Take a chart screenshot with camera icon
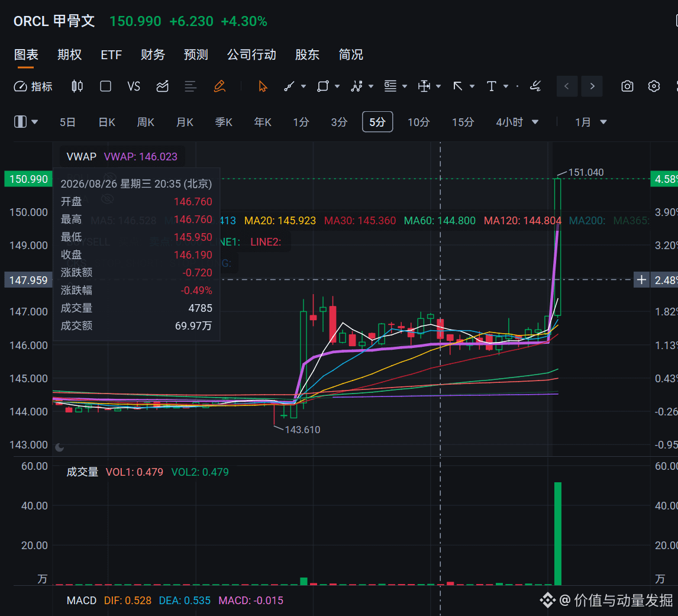The width and height of the screenshot is (678, 616). coord(627,86)
